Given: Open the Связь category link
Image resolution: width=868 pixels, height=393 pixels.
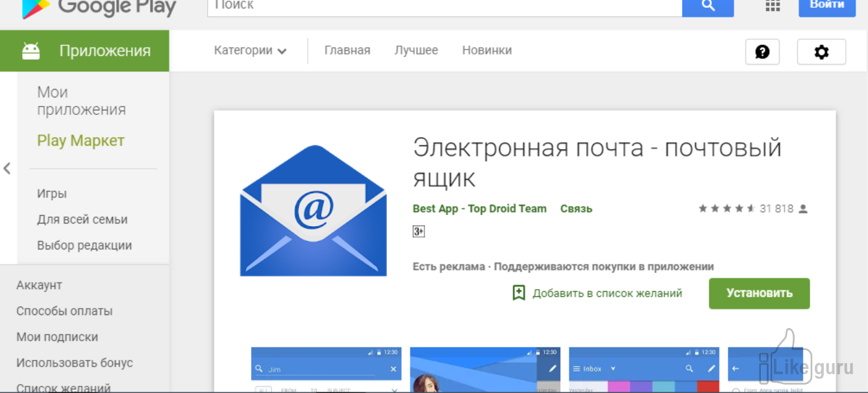Looking at the screenshot, I should point(576,209).
